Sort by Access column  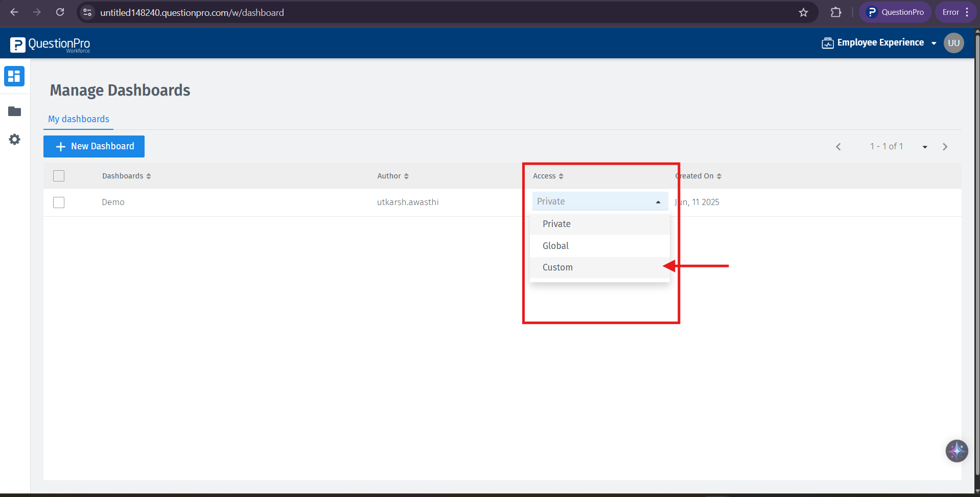pyautogui.click(x=548, y=176)
